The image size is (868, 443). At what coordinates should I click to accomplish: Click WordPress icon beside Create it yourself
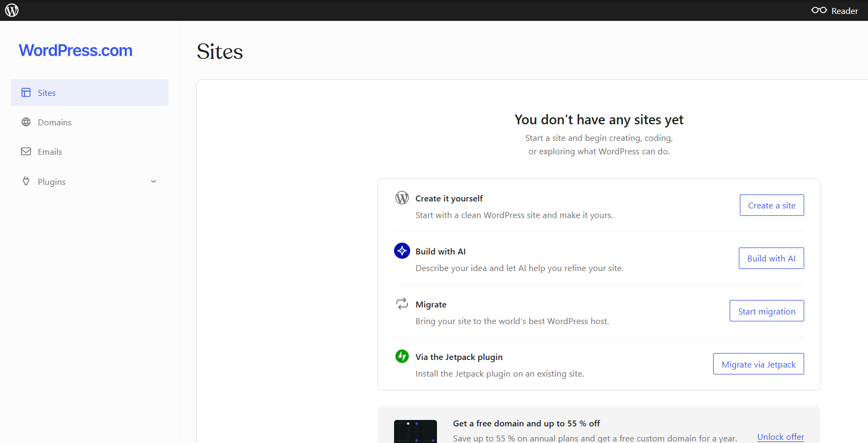point(402,198)
